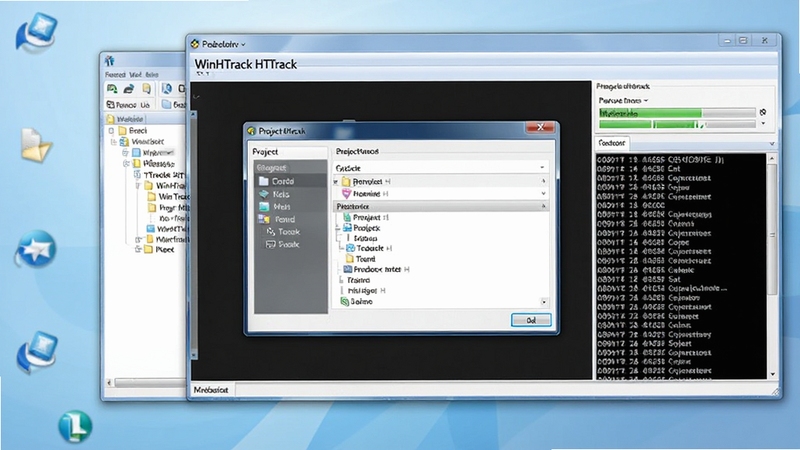Select the 'Sslsop' child item in dialog tree
800x450 pixels.
coord(365,238)
